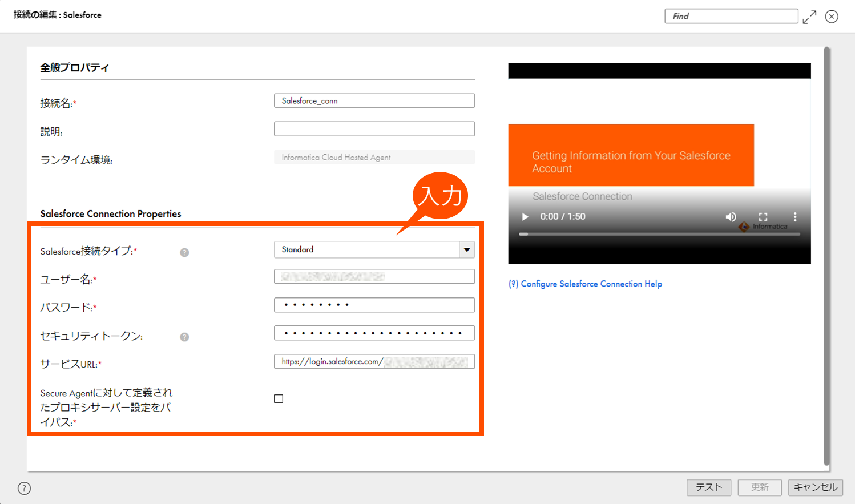The image size is (855, 504).
Task: Click the "全般プロパティ" heading
Action: [x=74, y=67]
